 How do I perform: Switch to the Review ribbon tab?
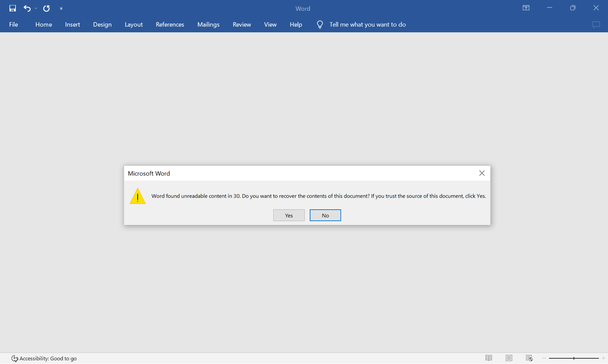click(241, 24)
